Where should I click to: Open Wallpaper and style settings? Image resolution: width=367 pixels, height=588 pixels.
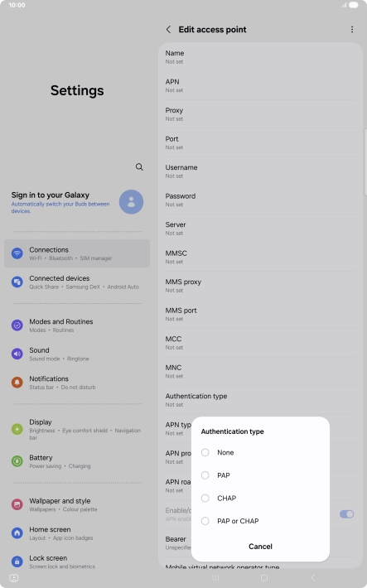(77, 504)
